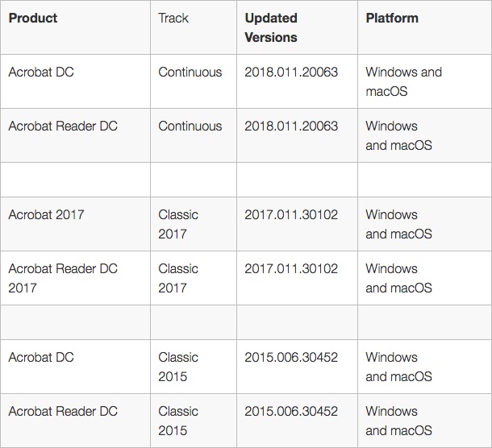Select version 2017.011.30102 in Acrobat 2017 row

tap(291, 214)
